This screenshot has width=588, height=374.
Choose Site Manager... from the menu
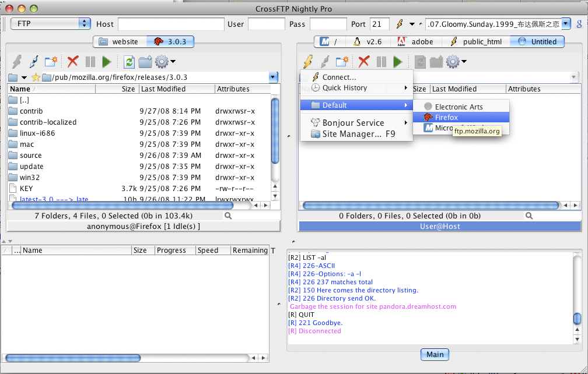click(x=356, y=134)
